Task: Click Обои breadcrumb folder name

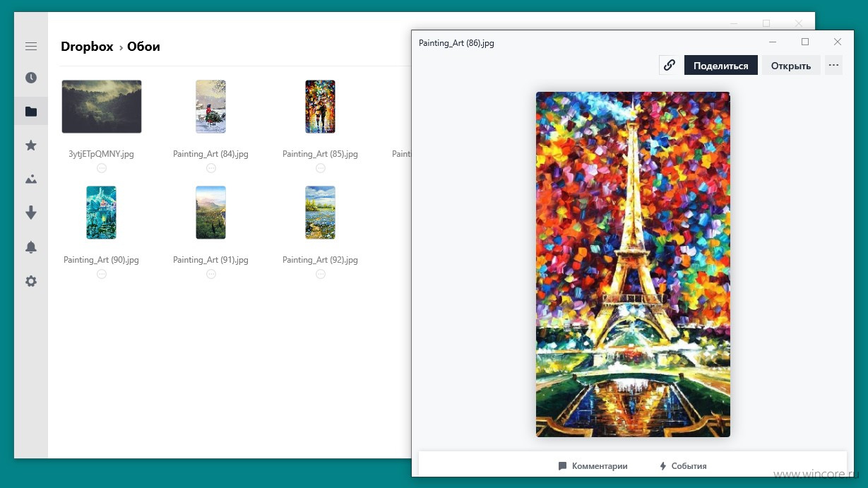Action: tap(143, 47)
